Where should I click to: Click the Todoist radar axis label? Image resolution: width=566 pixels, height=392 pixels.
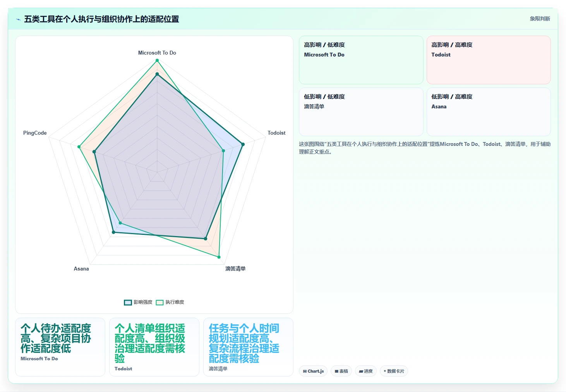coord(276,133)
